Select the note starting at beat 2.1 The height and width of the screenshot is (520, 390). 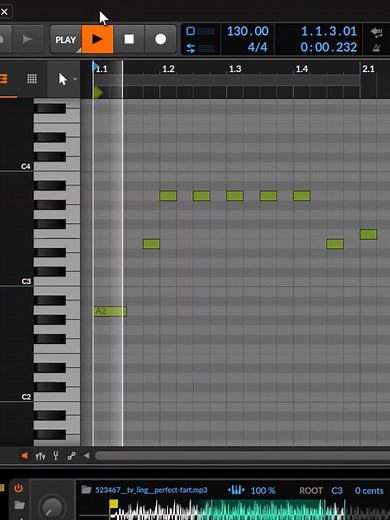point(368,234)
